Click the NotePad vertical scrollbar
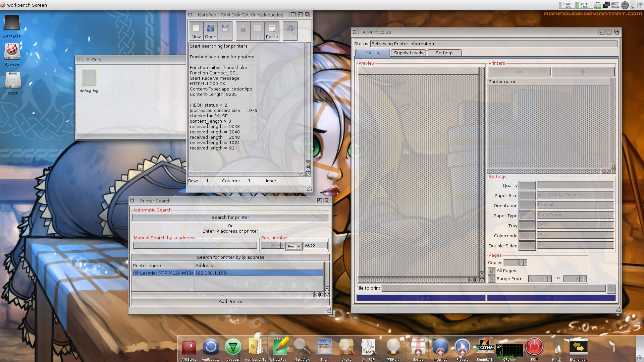 (x=308, y=101)
